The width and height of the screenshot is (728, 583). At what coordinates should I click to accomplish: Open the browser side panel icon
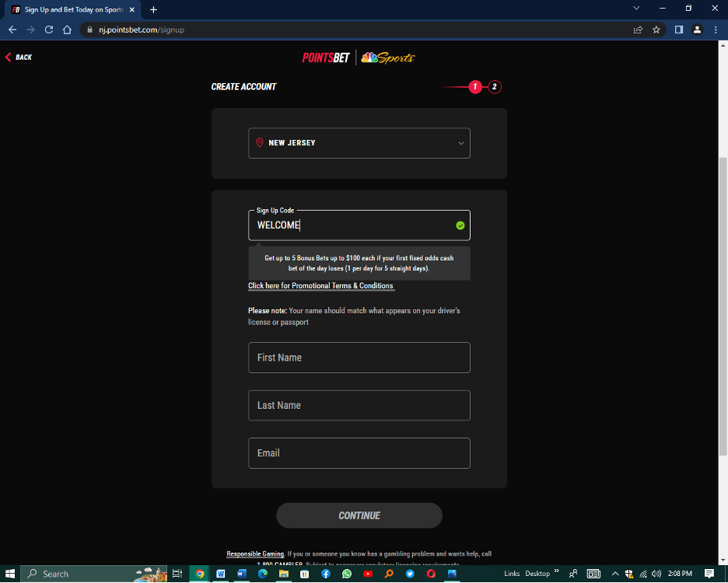click(678, 30)
